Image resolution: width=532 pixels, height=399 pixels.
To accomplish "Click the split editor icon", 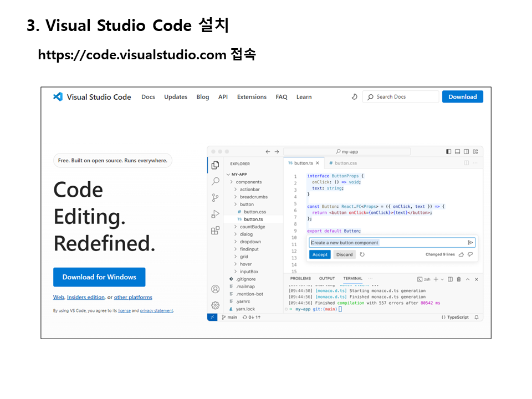I will [x=467, y=163].
